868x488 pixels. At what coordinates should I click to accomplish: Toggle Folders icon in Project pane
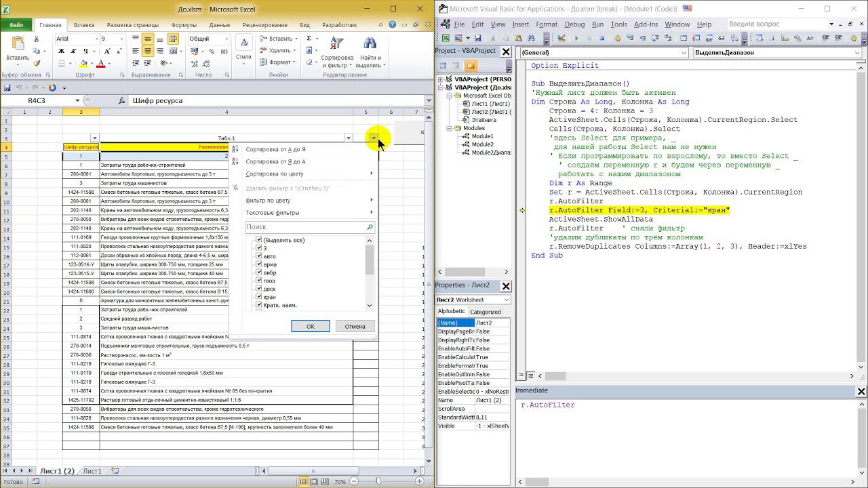coord(471,66)
